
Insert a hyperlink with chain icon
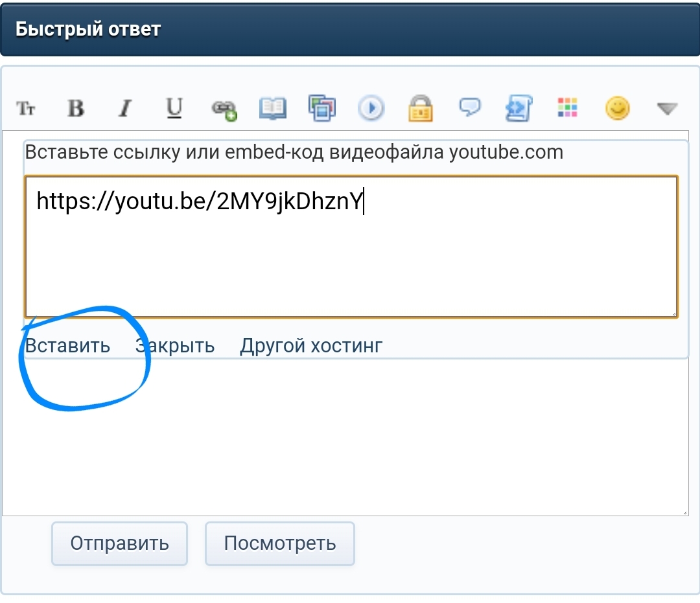coord(224,109)
